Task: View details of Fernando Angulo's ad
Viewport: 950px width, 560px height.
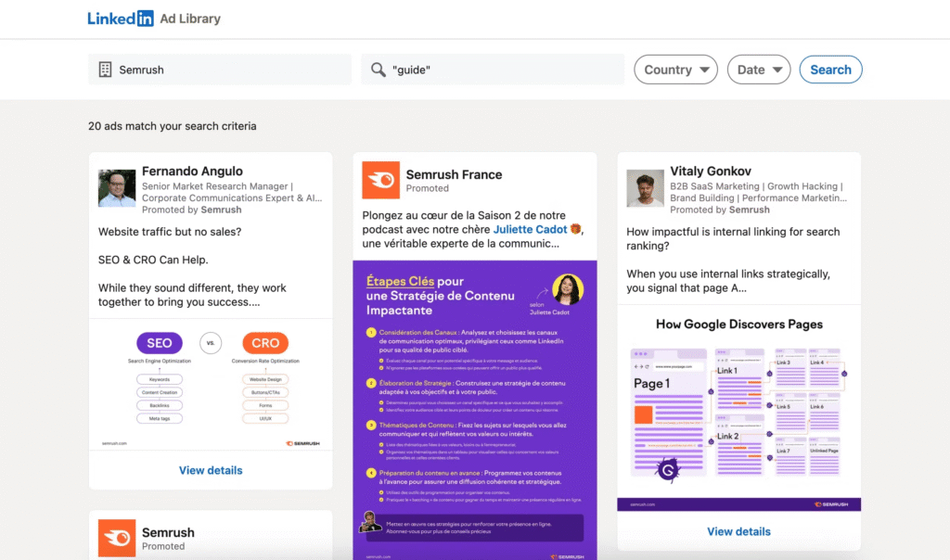Action: pos(211,470)
